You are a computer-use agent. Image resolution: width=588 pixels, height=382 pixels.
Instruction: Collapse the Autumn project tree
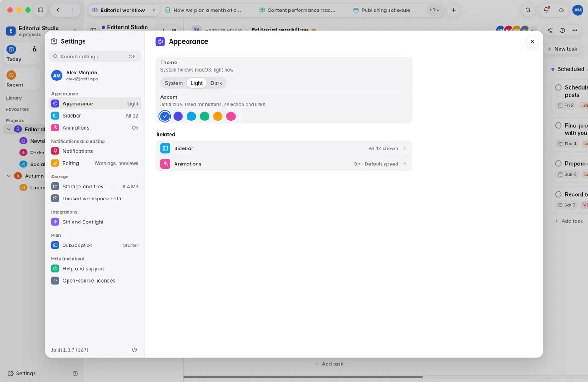click(x=9, y=176)
